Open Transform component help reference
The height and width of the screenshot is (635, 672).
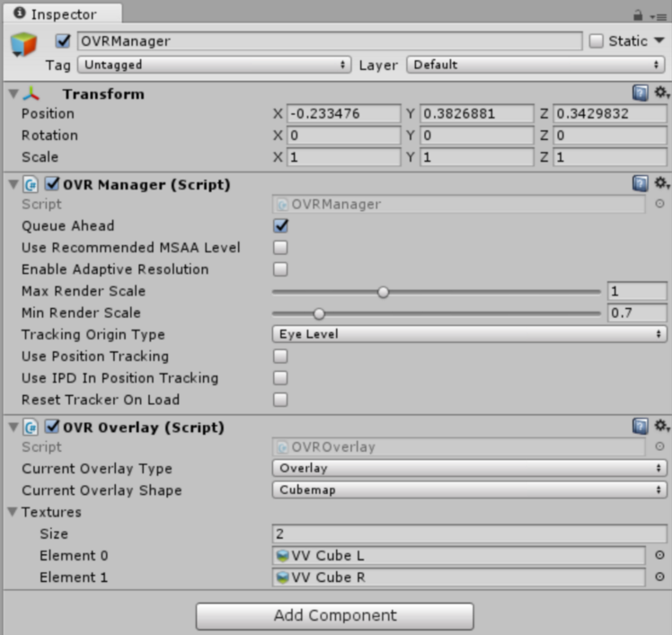[x=641, y=93]
